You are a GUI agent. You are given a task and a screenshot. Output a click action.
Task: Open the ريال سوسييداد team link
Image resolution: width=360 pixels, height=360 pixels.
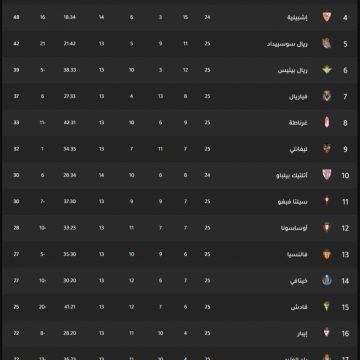[x=287, y=44]
